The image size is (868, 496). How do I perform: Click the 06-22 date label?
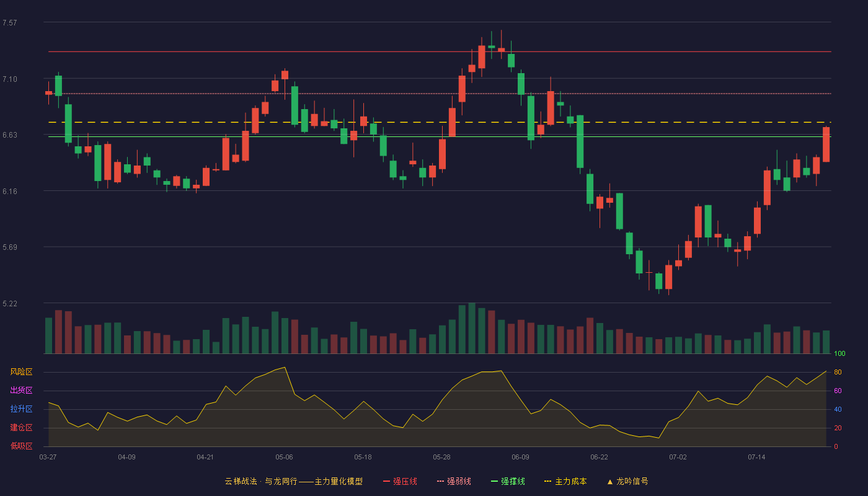coord(599,457)
